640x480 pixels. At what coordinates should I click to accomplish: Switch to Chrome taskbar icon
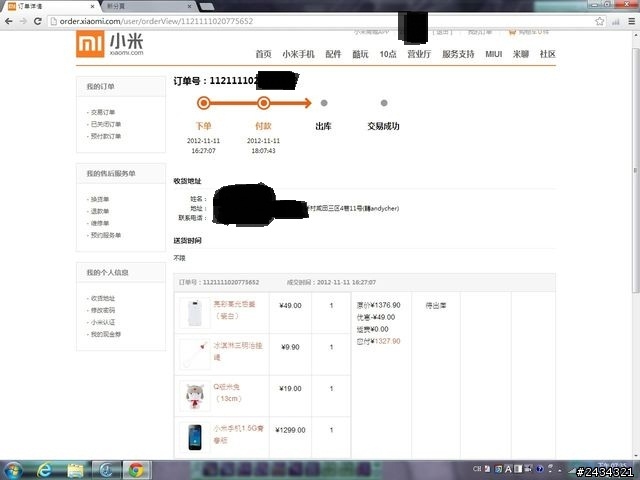[x=137, y=471]
